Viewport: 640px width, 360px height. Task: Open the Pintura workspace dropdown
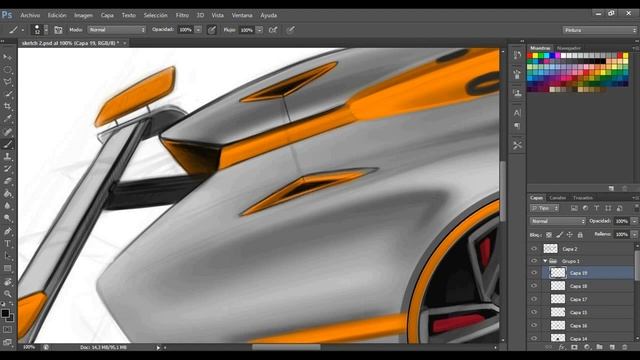[x=600, y=30]
